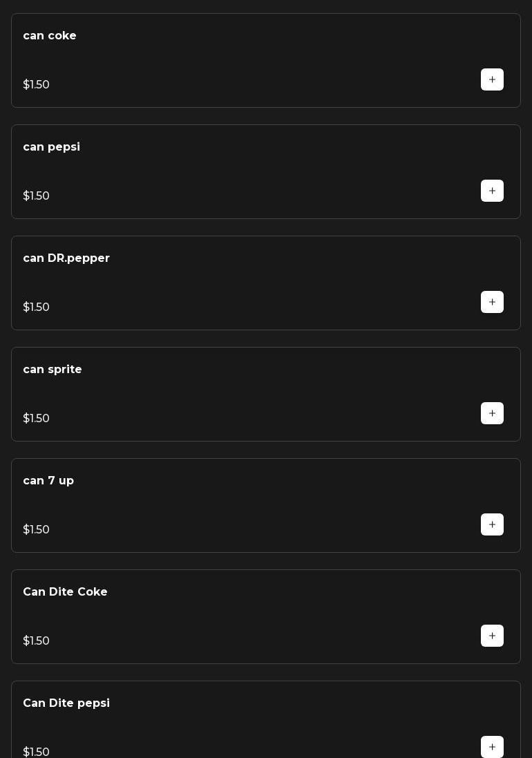Select the can 7 up title
This screenshot has width=532, height=758.
pyautogui.click(x=48, y=481)
